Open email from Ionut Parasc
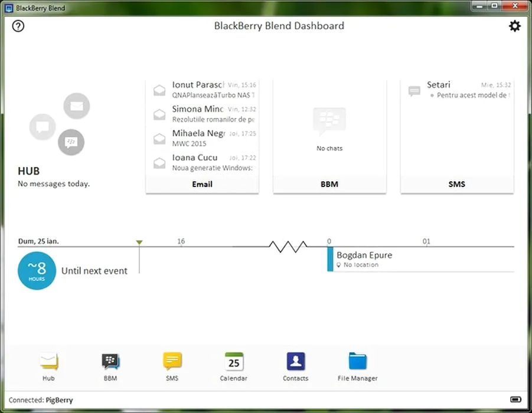This screenshot has width=532, height=413. [202, 90]
